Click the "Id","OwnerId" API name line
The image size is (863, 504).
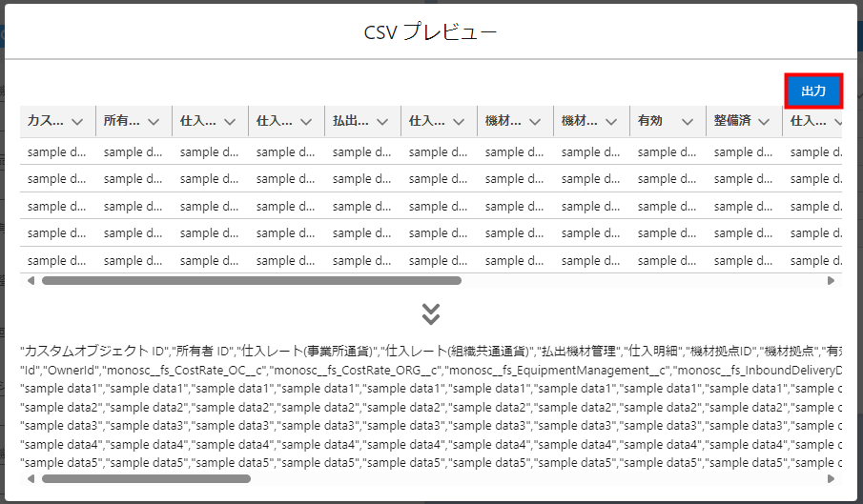tap(429, 370)
